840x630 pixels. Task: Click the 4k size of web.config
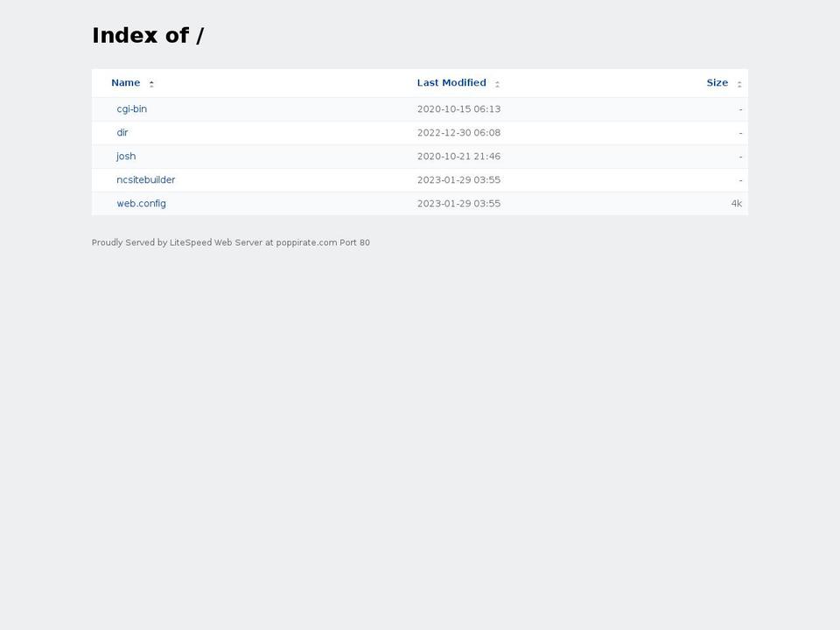coord(737,204)
